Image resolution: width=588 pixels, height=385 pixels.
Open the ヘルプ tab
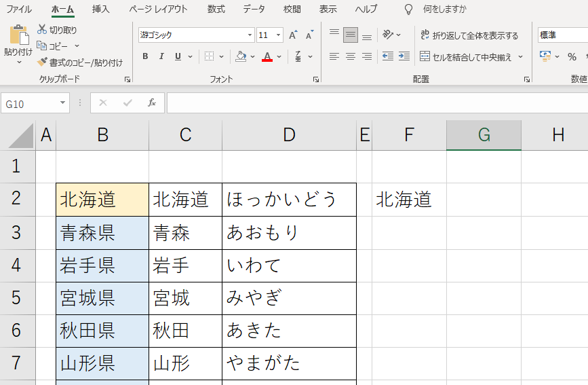[x=366, y=9]
